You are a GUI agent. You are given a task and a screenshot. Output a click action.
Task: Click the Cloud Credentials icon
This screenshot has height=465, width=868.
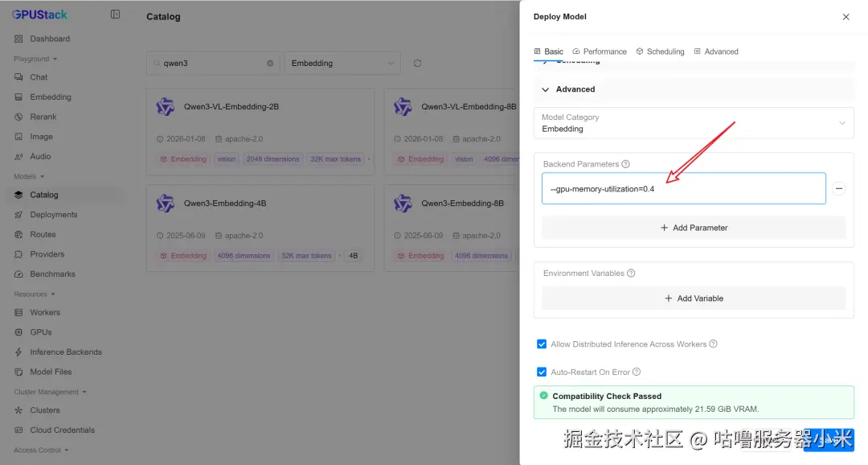coord(18,430)
